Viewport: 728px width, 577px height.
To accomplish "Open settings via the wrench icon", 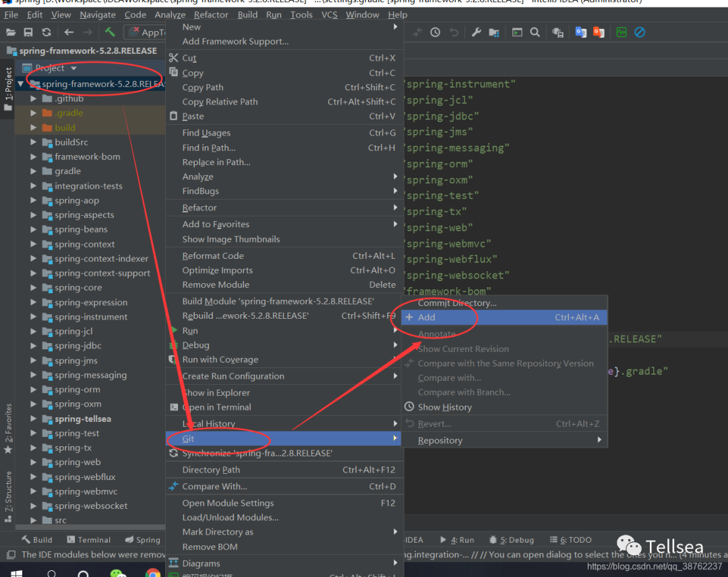I will coord(477,32).
